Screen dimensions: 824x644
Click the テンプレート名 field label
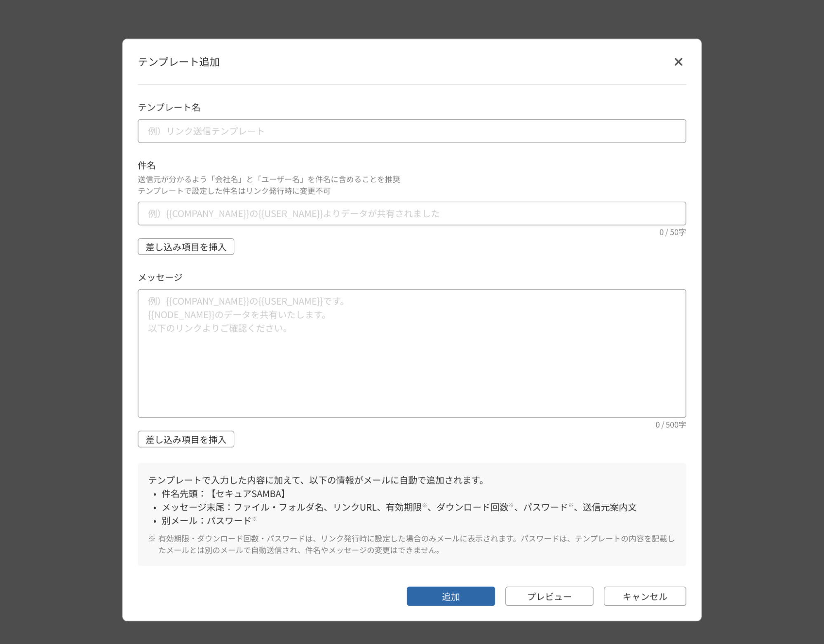point(169,108)
